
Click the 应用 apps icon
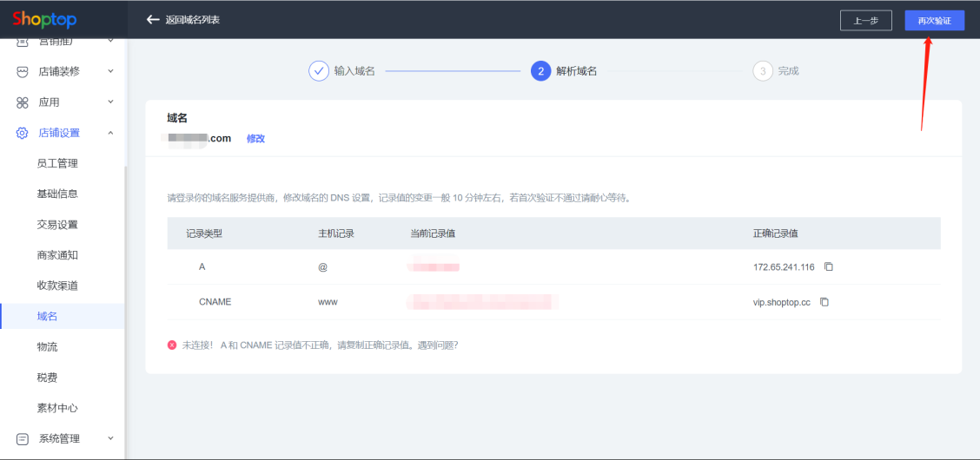pyautogui.click(x=23, y=102)
